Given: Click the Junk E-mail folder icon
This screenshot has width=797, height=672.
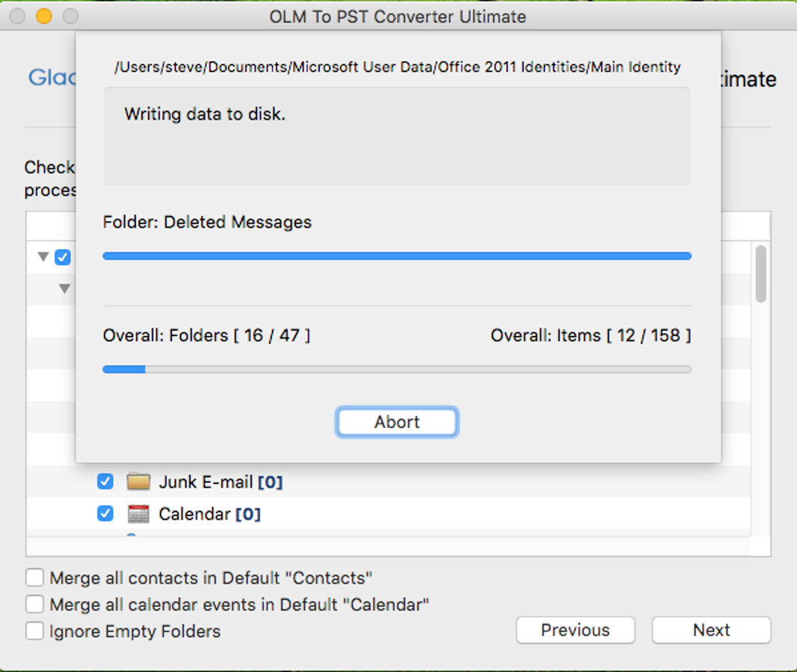Looking at the screenshot, I should [138, 481].
